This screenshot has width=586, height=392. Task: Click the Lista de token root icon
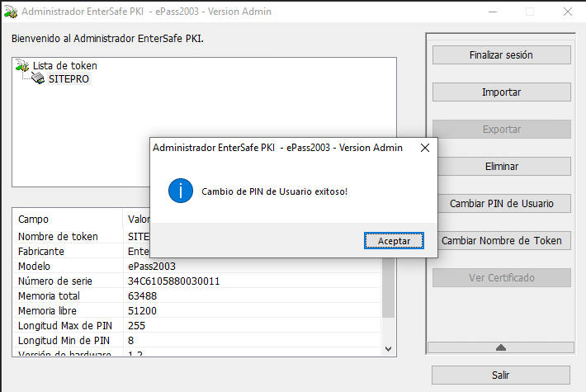(22, 65)
